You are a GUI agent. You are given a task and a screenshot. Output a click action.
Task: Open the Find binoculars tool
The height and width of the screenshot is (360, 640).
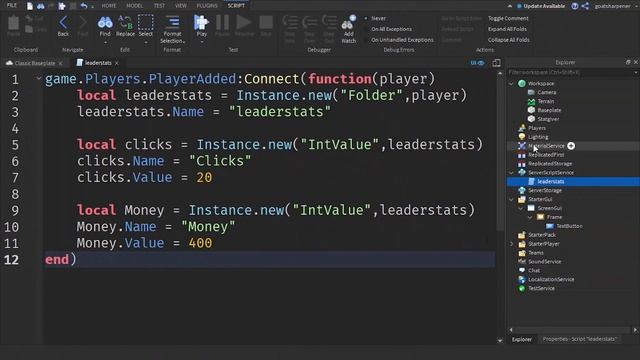point(105,22)
